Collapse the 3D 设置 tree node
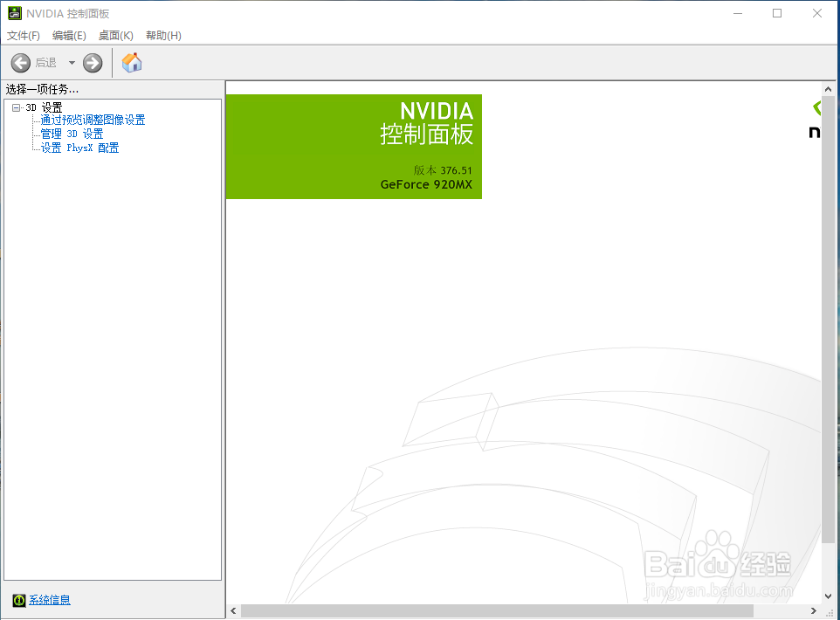Image resolution: width=840 pixels, height=620 pixels. tap(16, 107)
